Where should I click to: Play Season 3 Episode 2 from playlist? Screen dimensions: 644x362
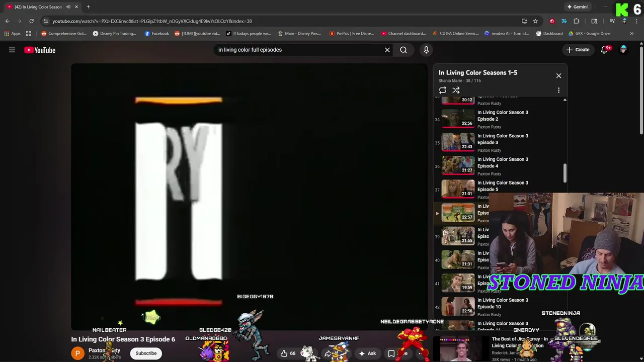pyautogui.click(x=500, y=119)
